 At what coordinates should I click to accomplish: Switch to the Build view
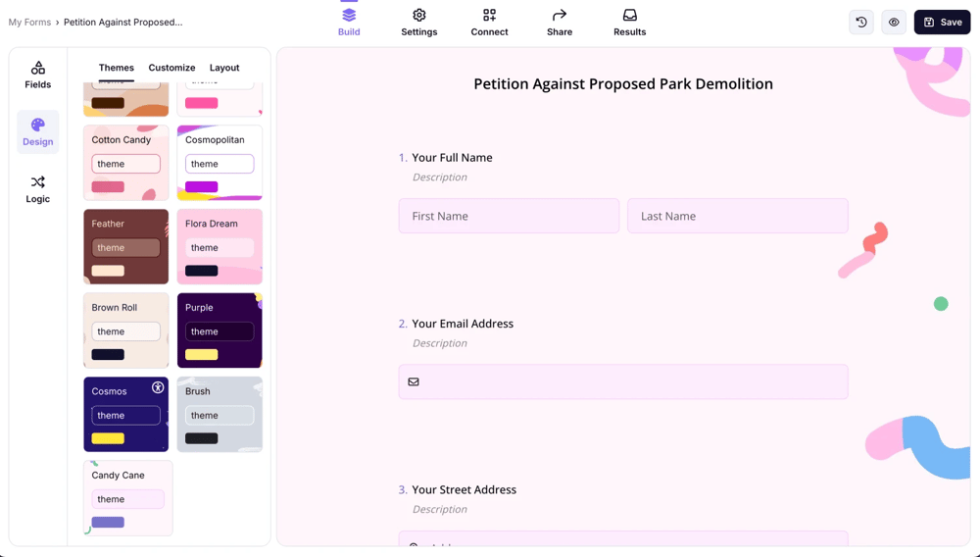(x=349, y=22)
